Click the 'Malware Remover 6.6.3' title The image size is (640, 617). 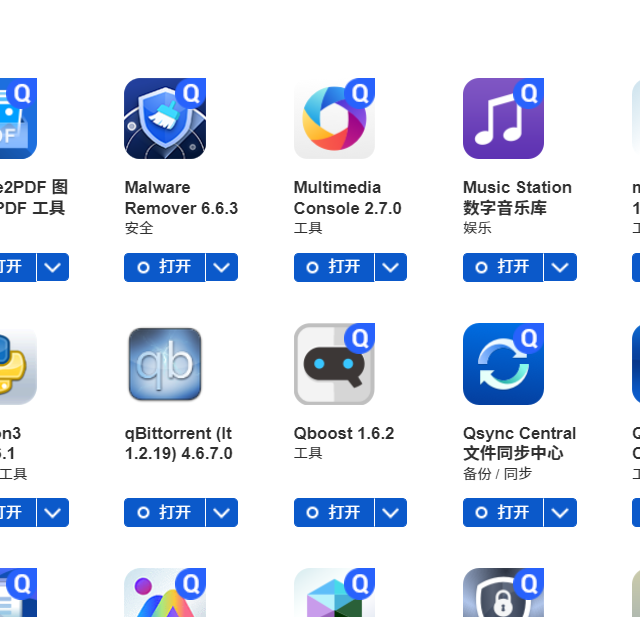pos(181,198)
